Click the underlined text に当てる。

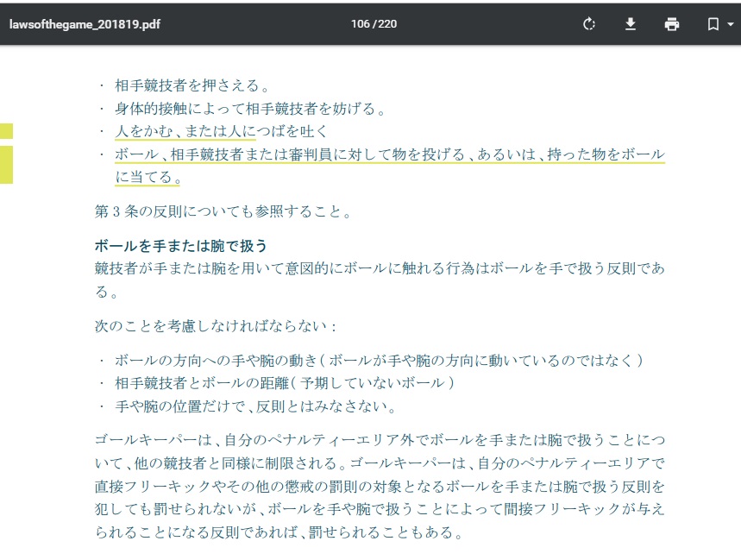coord(148,177)
